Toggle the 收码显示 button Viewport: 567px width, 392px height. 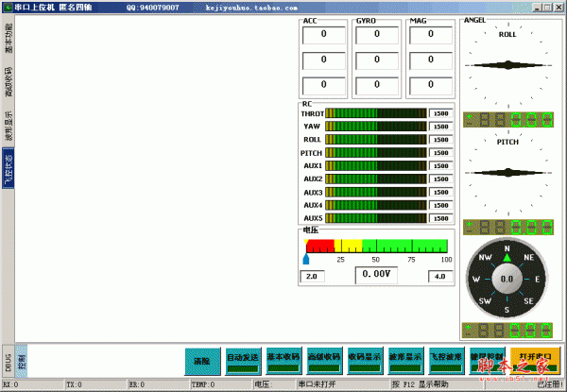coord(365,361)
